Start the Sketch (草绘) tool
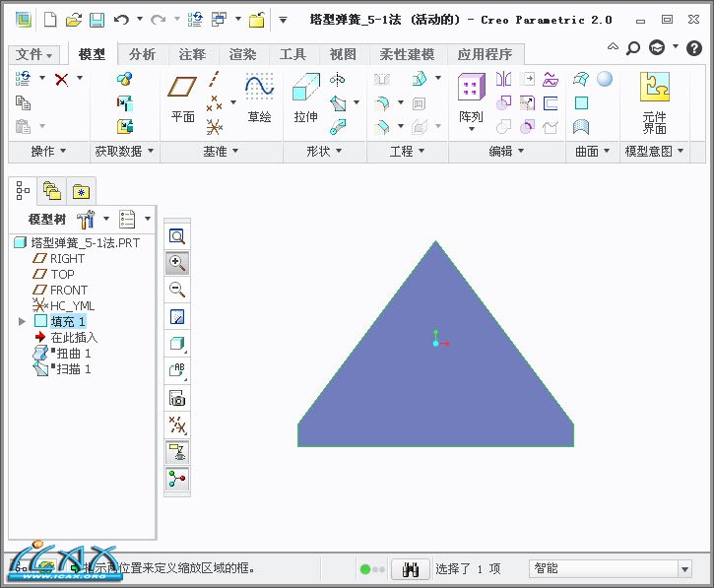This screenshot has height=588, width=714. click(x=260, y=98)
